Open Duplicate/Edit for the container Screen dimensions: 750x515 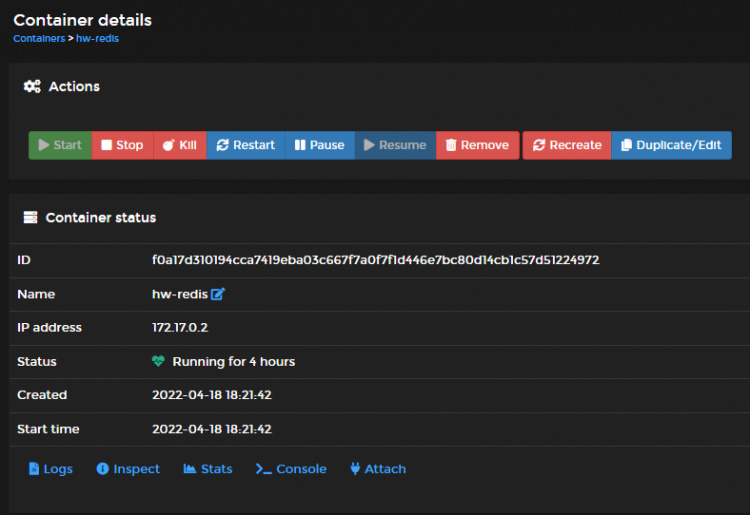click(671, 145)
